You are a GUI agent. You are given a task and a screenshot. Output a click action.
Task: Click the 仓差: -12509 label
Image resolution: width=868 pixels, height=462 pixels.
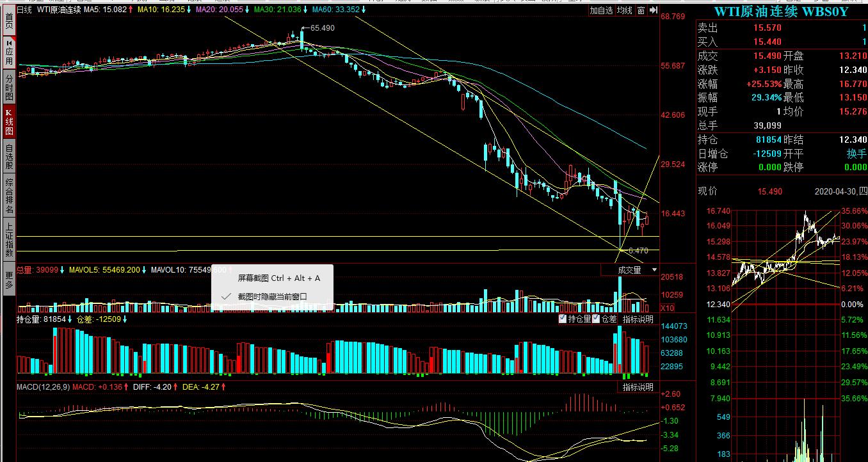click(x=99, y=319)
